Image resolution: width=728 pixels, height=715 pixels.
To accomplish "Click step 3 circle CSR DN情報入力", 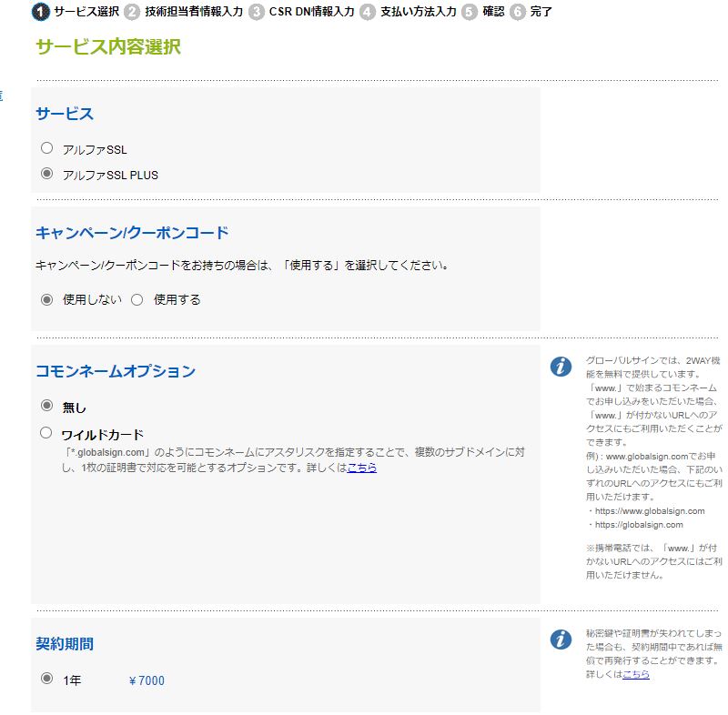I will (x=257, y=12).
